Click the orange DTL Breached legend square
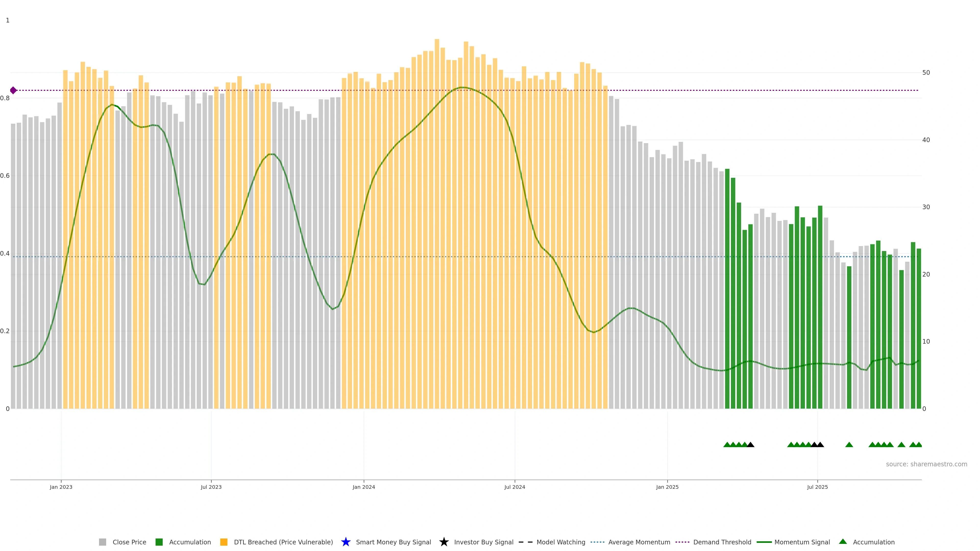Image resolution: width=980 pixels, height=551 pixels. pyautogui.click(x=224, y=542)
